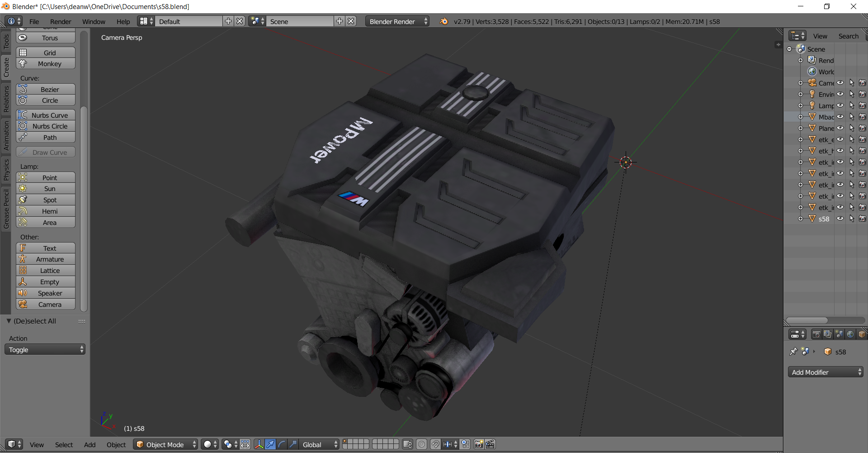The image size is (868, 453).
Task: Open the 3D view editor type selector
Action: point(14,444)
